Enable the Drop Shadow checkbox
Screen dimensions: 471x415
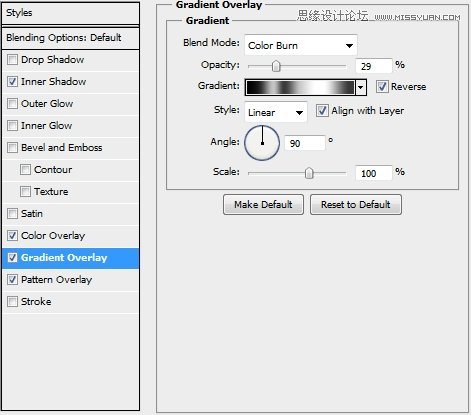12,60
